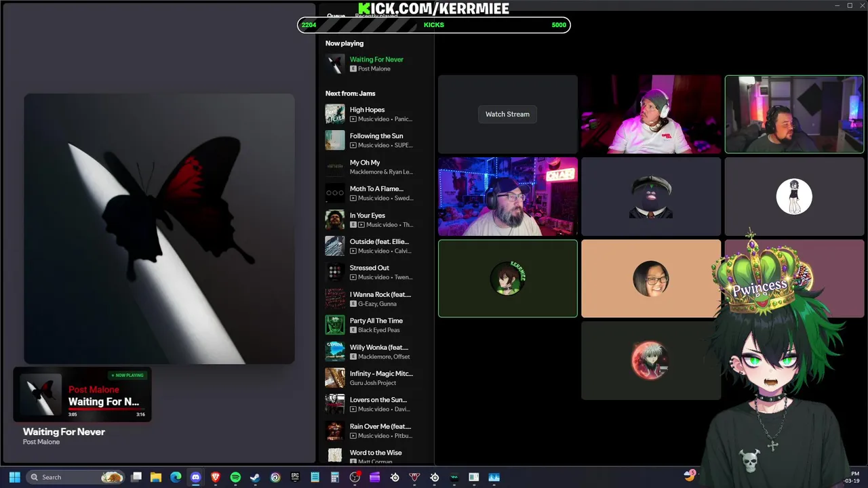Open OBS Studio from the taskbar
This screenshot has width=868, height=488.
pos(355,477)
